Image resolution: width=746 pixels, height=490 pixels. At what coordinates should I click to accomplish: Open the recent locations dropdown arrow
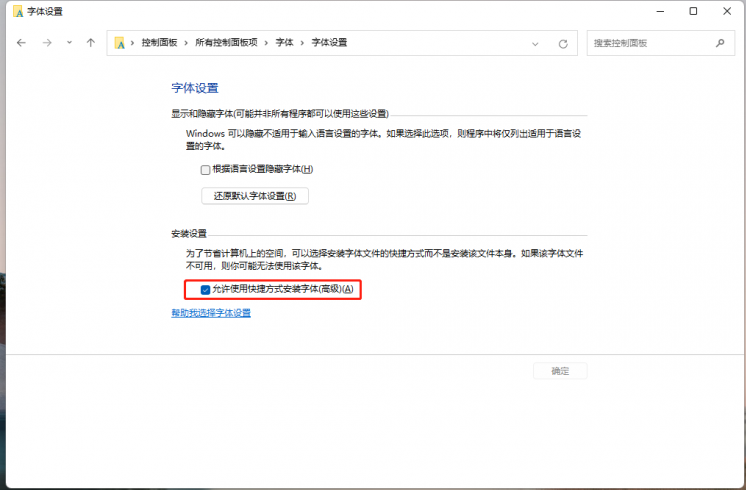(x=69, y=44)
